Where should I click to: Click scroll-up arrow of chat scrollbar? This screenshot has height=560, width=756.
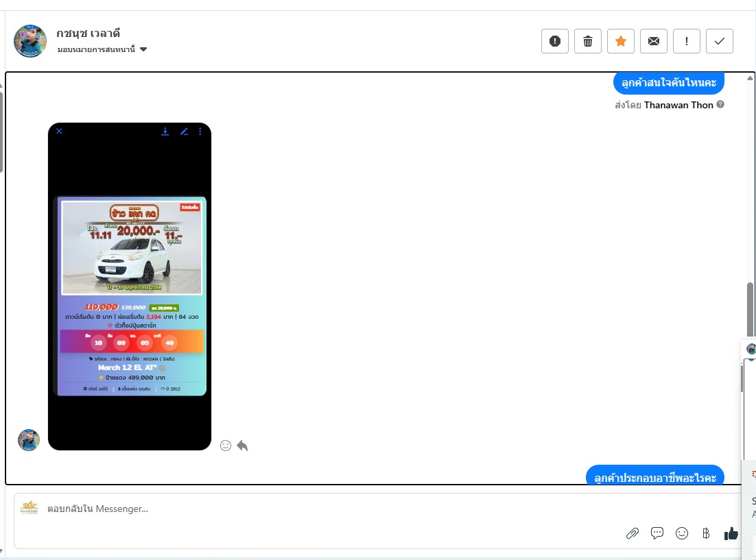[750, 78]
